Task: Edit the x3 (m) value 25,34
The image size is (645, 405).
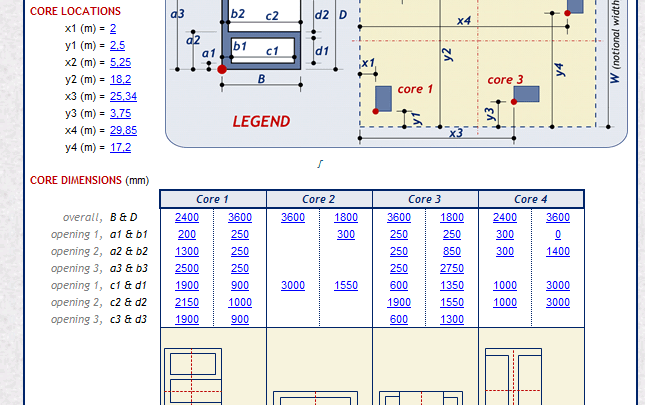Action: click(123, 96)
